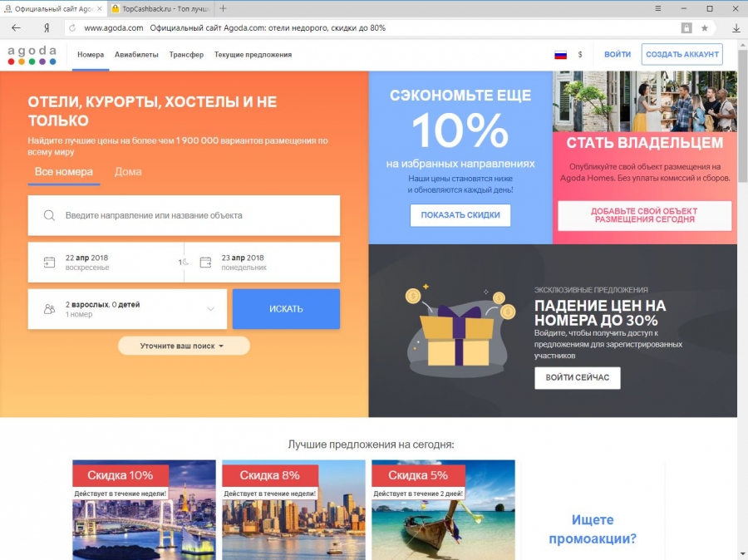748x560 pixels.
Task: Open a new tab with the plus icon
Action: coord(223,8)
